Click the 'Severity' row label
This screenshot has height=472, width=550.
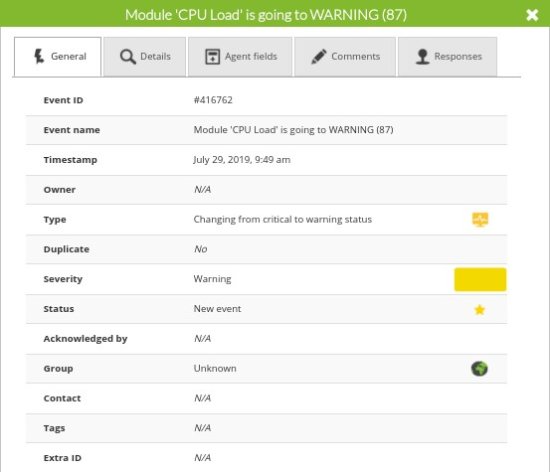click(x=63, y=279)
